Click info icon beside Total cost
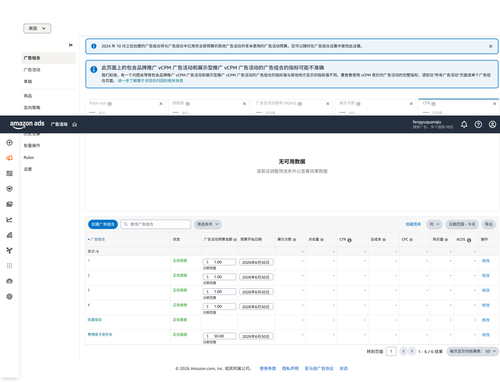500x382 pixels. (110, 104)
